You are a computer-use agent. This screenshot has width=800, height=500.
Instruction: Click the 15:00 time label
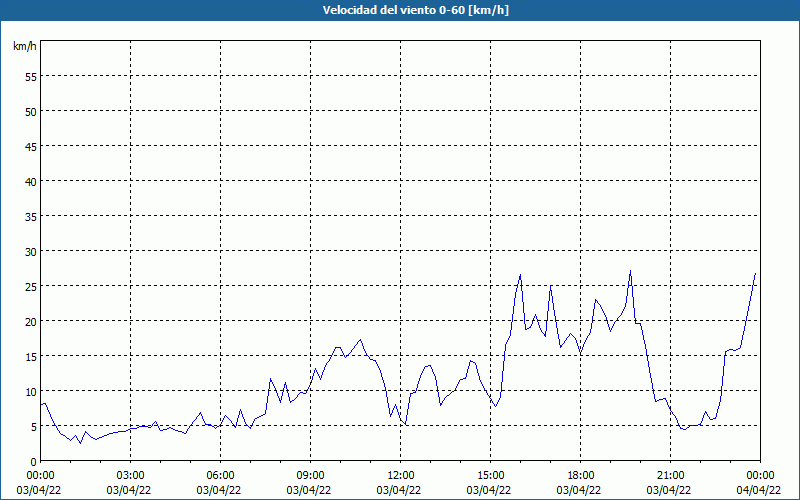(490, 476)
